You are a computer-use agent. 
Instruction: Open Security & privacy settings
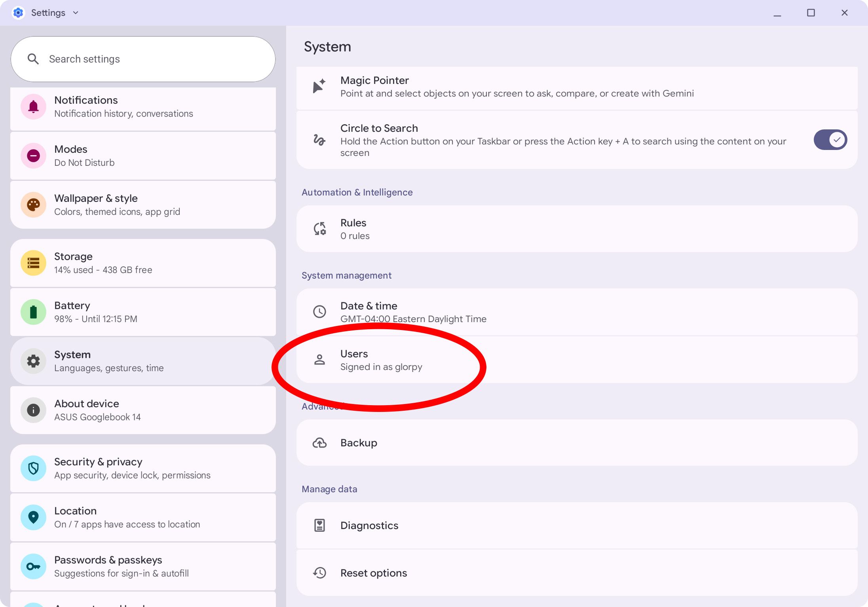pos(143,469)
